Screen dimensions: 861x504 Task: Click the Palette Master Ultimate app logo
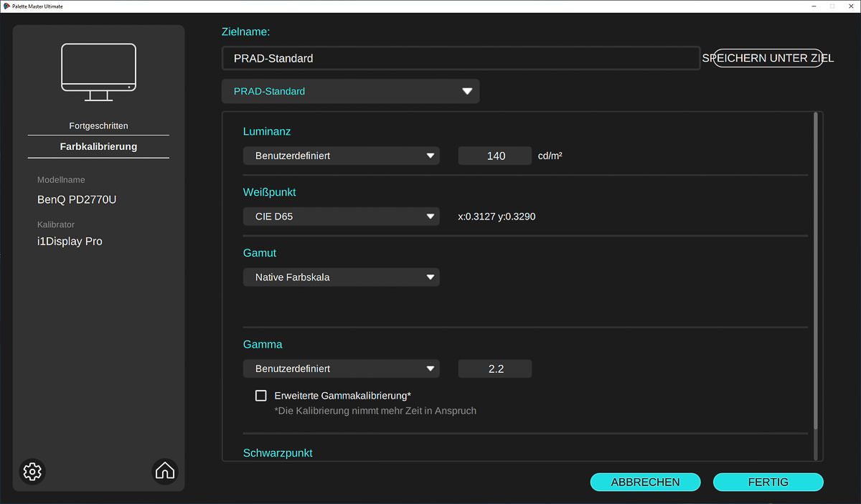tap(6, 6)
